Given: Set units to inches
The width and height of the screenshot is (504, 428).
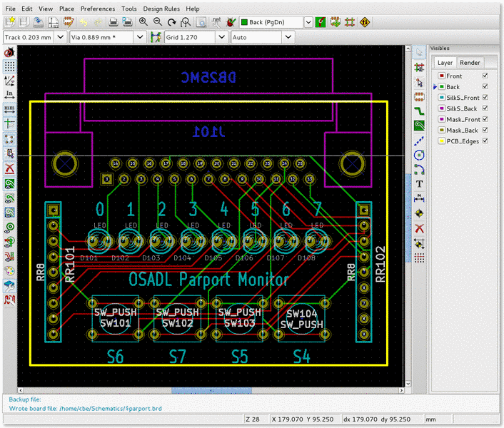Looking at the screenshot, I should (x=10, y=94).
